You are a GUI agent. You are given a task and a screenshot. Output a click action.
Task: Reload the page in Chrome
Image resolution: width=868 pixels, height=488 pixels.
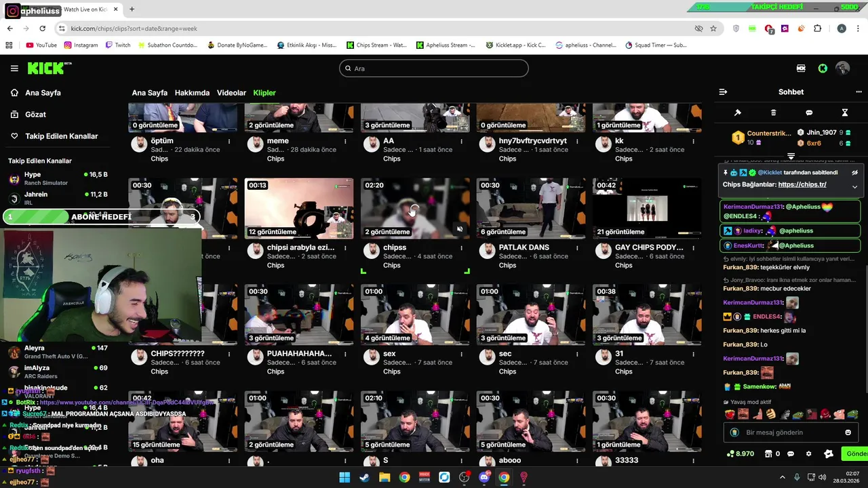(x=42, y=28)
